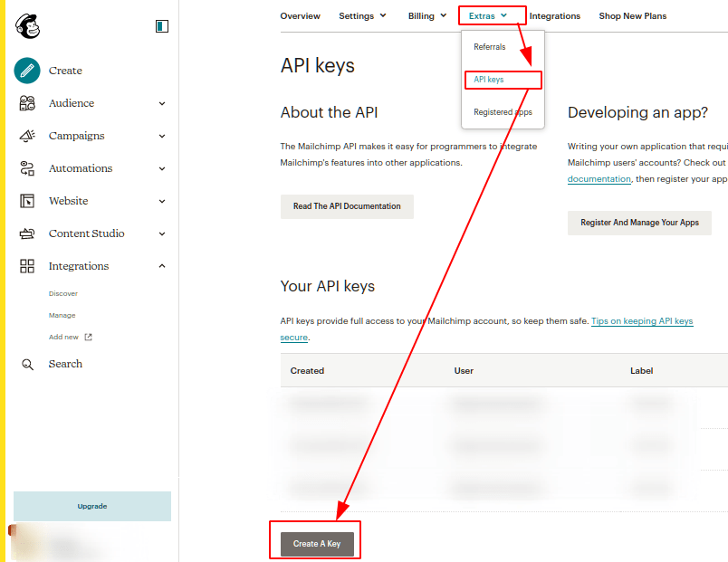
Task: Click the Campaigns megaphone icon
Action: [x=27, y=136]
